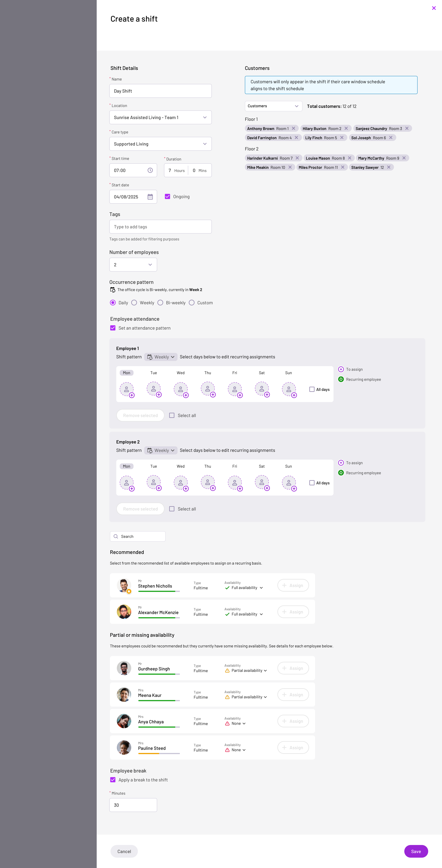Assign Employee 2 on Tuesday
442x868 pixels.
point(154,483)
